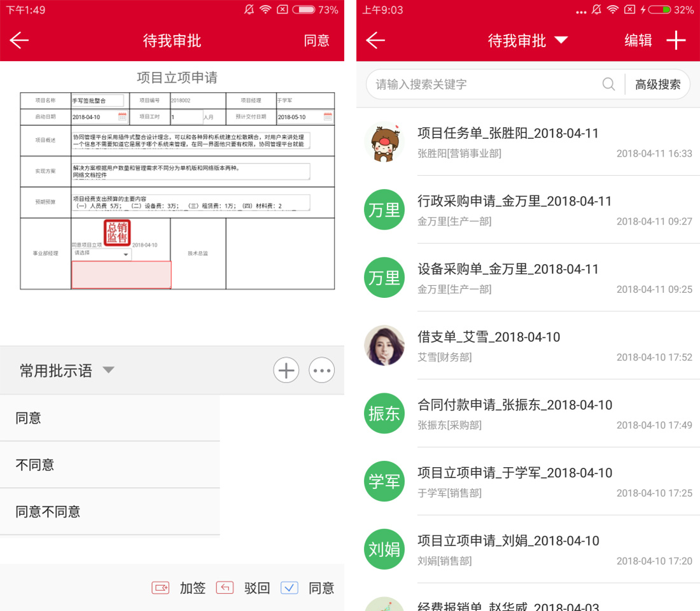Tap the 驳回 reject icon
Viewport: 700px width, 611px height.
pyautogui.click(x=225, y=588)
